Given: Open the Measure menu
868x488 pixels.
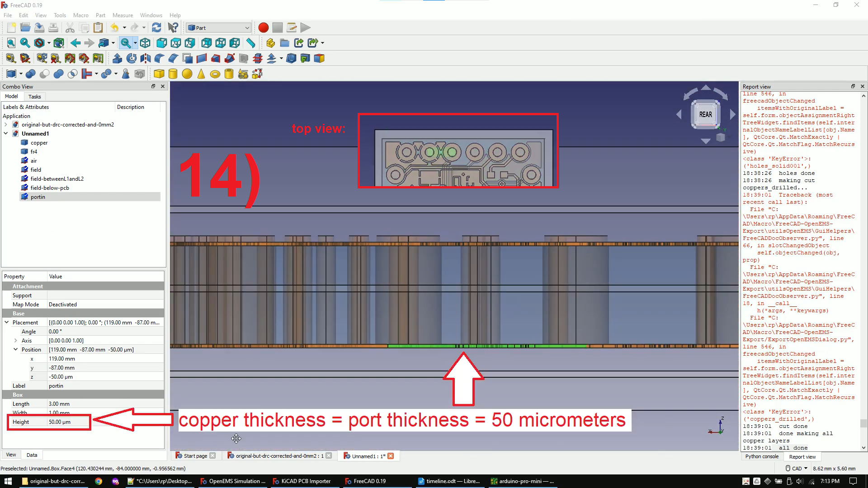Looking at the screenshot, I should point(123,15).
